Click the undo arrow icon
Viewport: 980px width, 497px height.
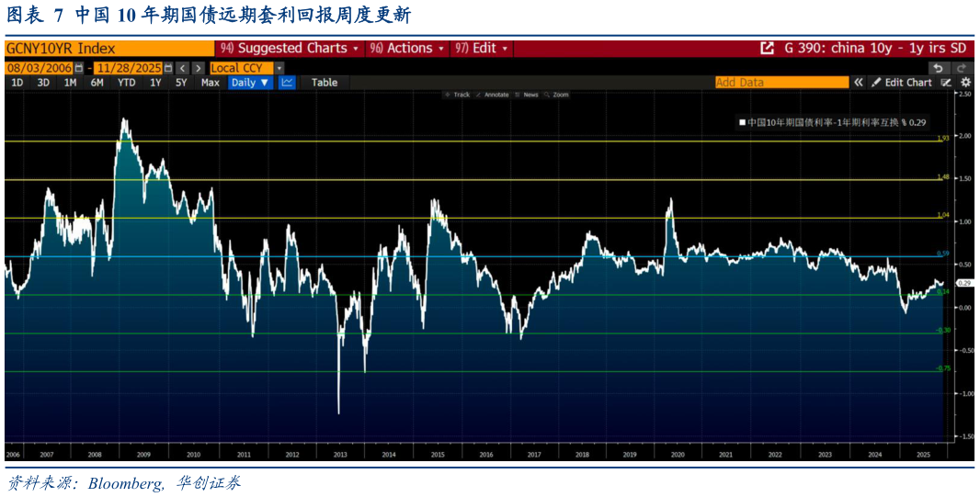click(x=938, y=68)
